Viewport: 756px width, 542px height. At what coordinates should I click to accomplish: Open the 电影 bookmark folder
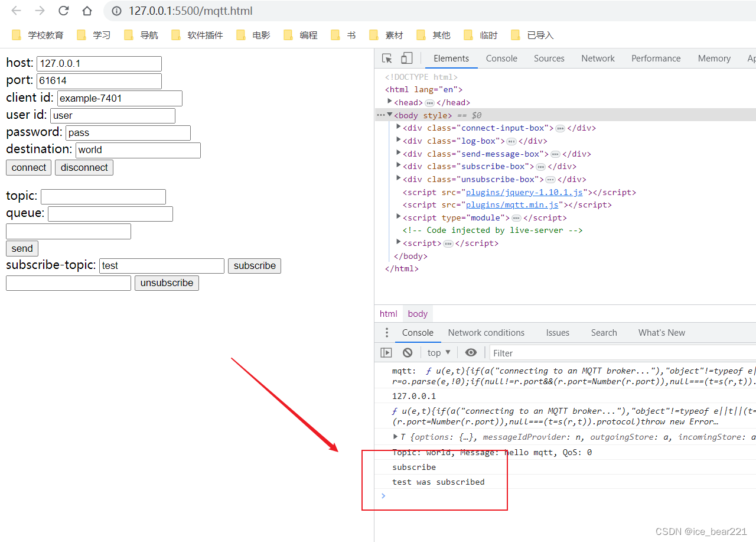tap(253, 35)
